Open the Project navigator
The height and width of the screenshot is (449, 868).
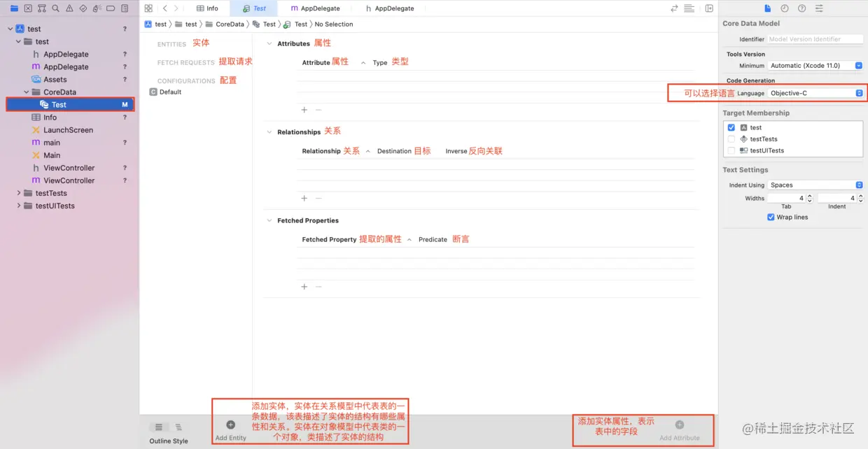coord(15,8)
